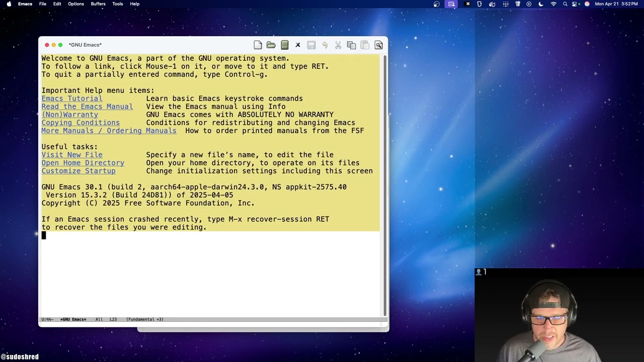Open the Help menu

[135, 4]
